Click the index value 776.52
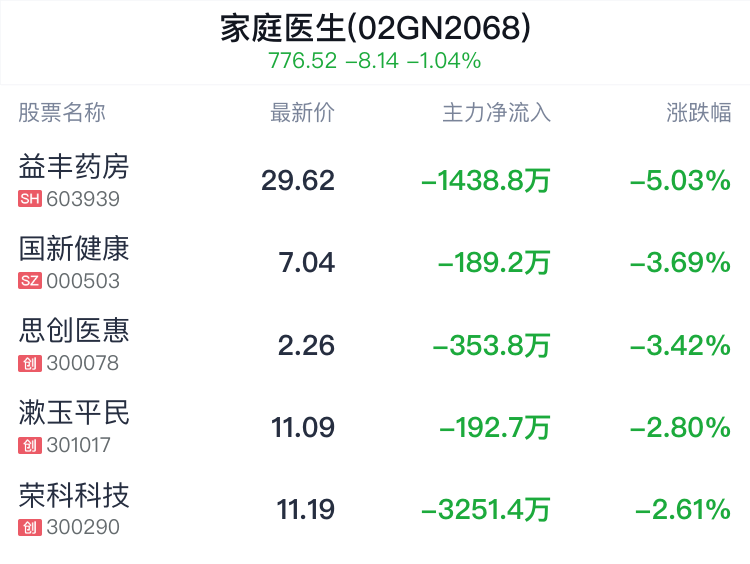 tap(302, 61)
